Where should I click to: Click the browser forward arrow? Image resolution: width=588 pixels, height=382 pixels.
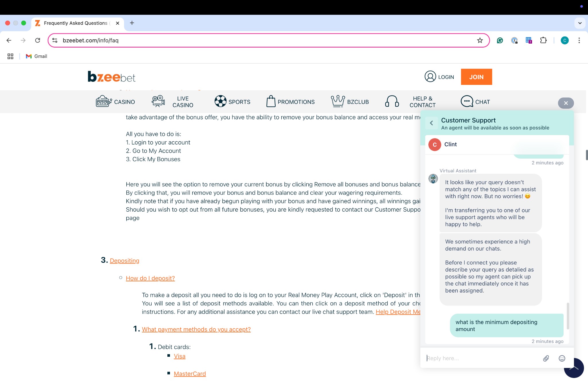(23, 40)
